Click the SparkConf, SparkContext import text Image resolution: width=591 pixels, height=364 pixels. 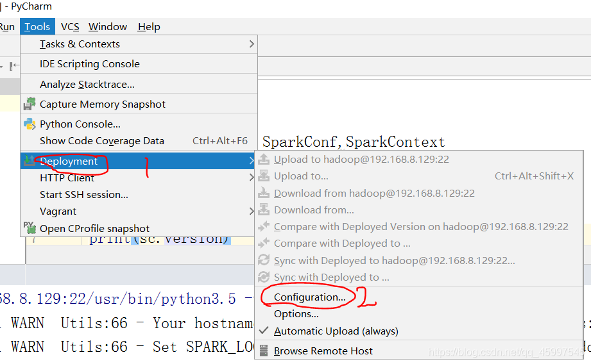(x=354, y=142)
